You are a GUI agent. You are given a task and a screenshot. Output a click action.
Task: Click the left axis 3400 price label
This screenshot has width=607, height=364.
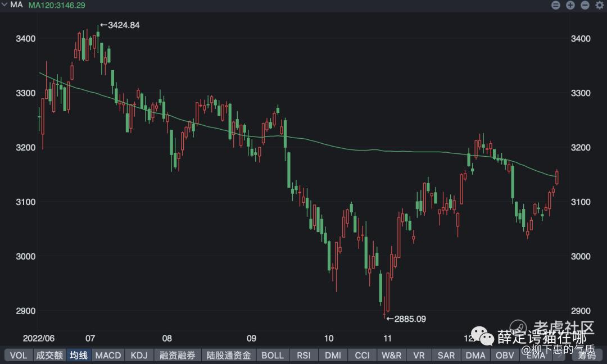coord(25,39)
